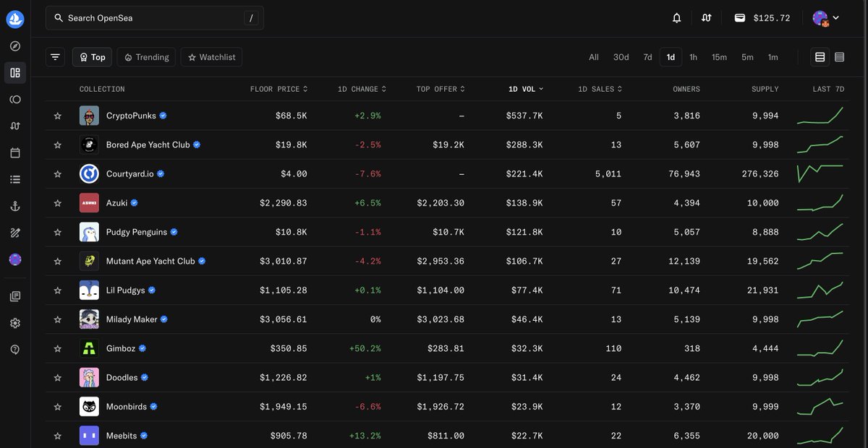Screen dimensions: 868x448
Task: Star Lil Pudgys for watchlist
Action: (58, 290)
